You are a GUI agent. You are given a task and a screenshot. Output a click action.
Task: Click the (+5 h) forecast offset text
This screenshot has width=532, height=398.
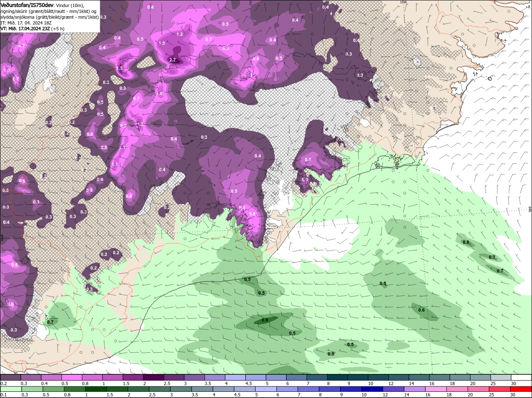click(58, 29)
